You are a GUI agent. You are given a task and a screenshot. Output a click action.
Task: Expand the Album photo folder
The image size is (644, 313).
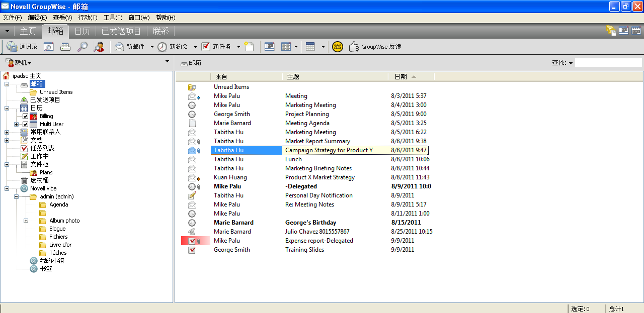(26, 221)
